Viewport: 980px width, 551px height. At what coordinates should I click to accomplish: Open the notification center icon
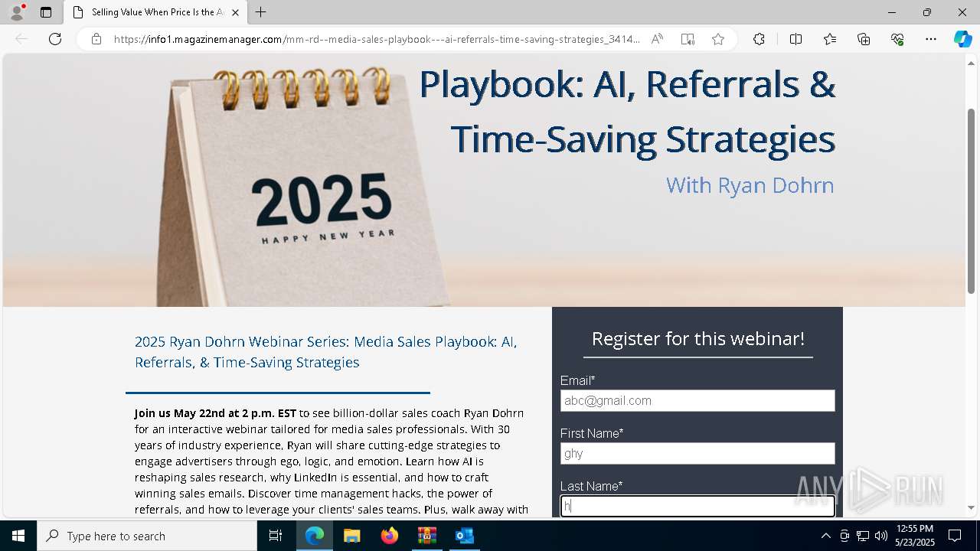[x=955, y=536]
